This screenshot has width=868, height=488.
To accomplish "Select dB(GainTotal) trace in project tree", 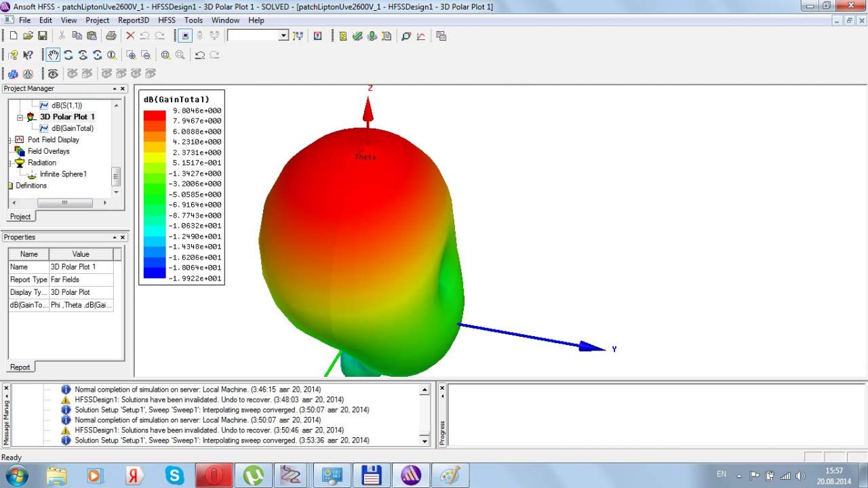I will 72,128.
